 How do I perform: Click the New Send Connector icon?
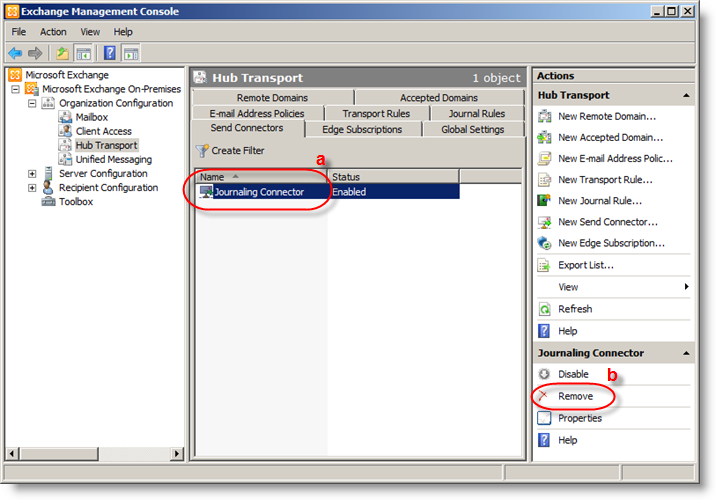tap(544, 222)
